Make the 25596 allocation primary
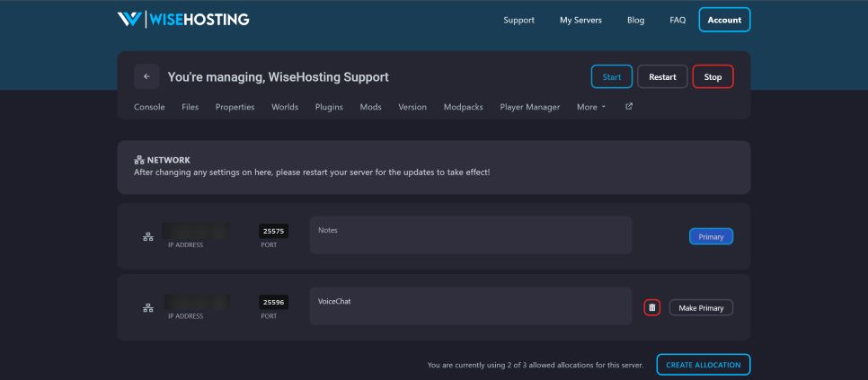 (701, 307)
